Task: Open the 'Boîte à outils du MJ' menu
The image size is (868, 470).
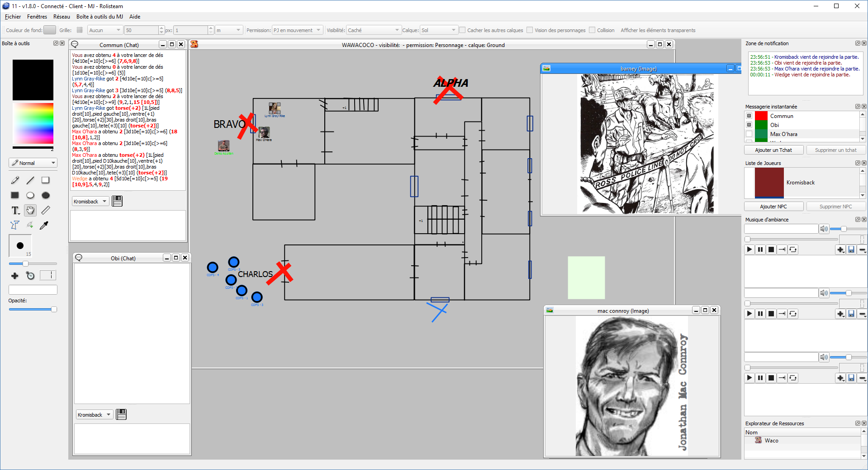Action: (100, 17)
